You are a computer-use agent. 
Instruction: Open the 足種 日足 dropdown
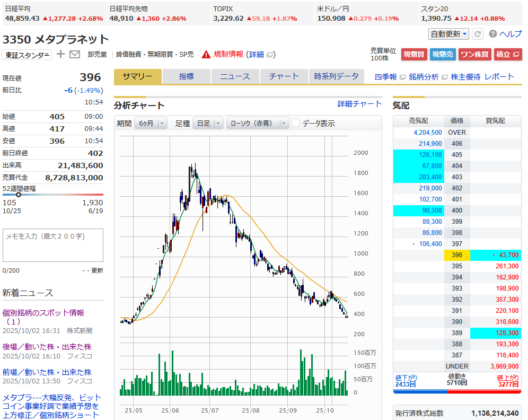[208, 123]
